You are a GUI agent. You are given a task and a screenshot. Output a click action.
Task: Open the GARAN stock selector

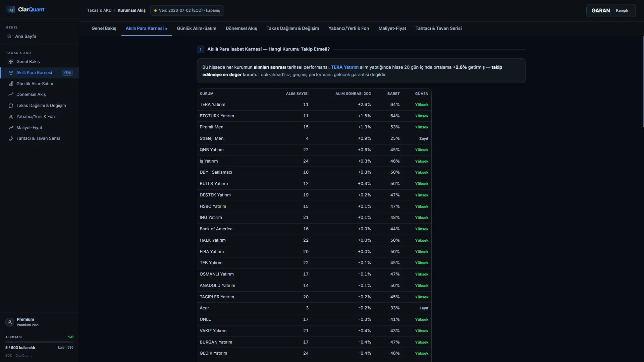pyautogui.click(x=611, y=10)
